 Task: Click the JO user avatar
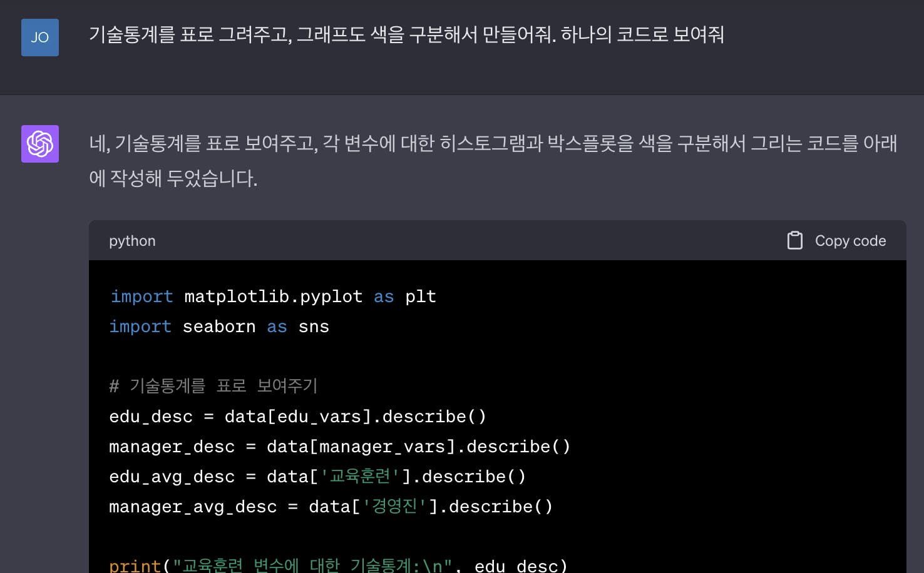tap(40, 38)
